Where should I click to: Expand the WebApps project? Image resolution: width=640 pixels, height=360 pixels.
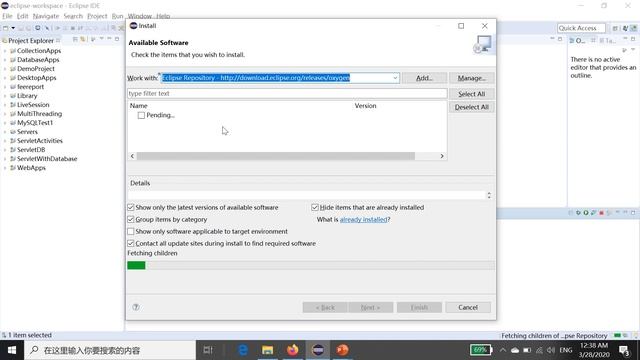click(x=5, y=168)
